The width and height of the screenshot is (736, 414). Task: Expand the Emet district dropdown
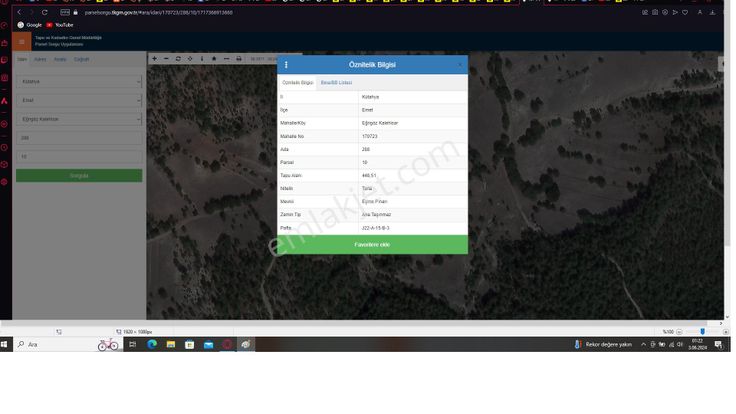[79, 101]
